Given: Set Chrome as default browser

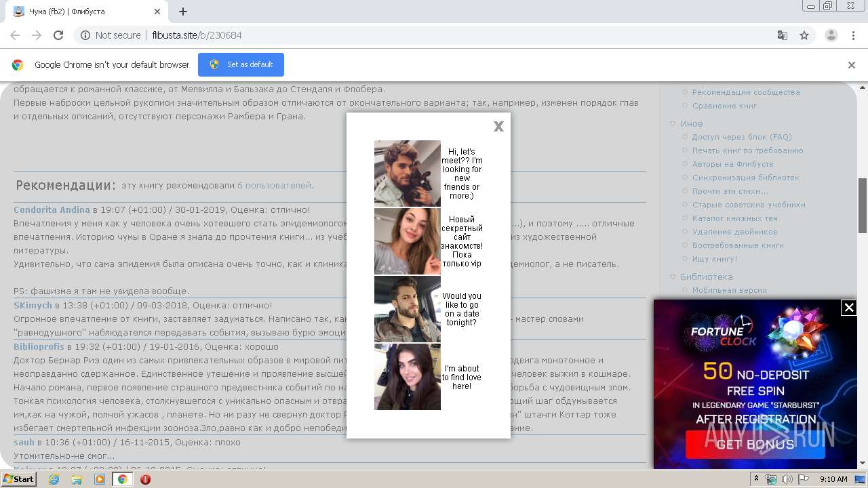Looking at the screenshot, I should pos(241,65).
